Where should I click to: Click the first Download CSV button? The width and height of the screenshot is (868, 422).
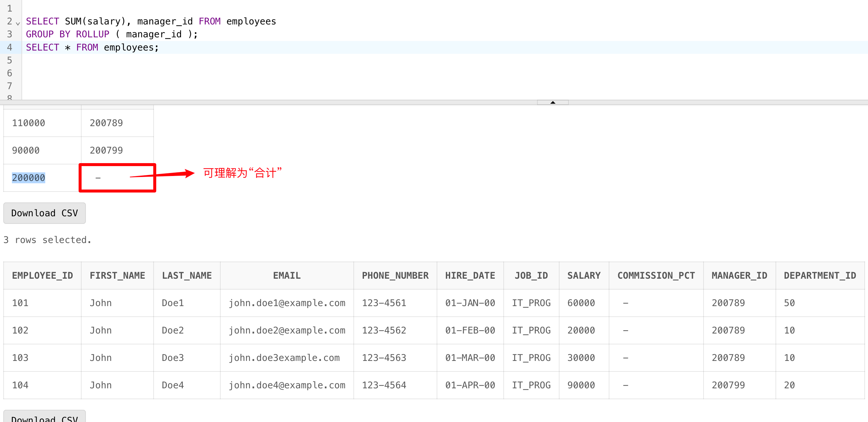tap(45, 213)
